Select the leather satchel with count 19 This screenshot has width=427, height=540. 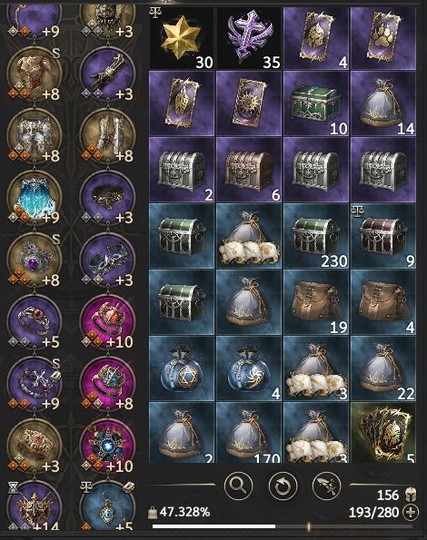coord(316,302)
